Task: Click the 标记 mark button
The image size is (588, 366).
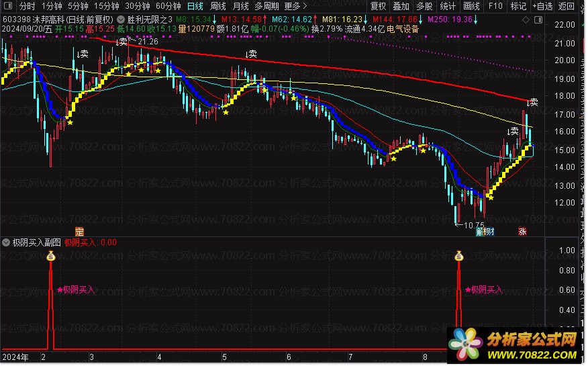Action: (518, 6)
